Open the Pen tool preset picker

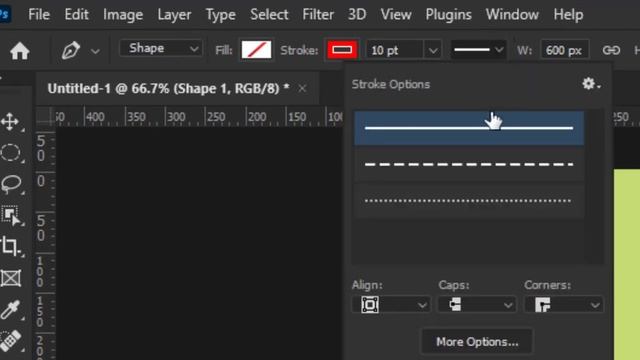click(x=71, y=51)
